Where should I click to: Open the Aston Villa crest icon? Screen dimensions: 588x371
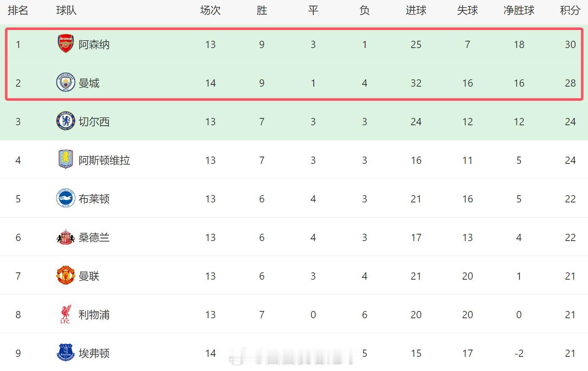[66, 160]
